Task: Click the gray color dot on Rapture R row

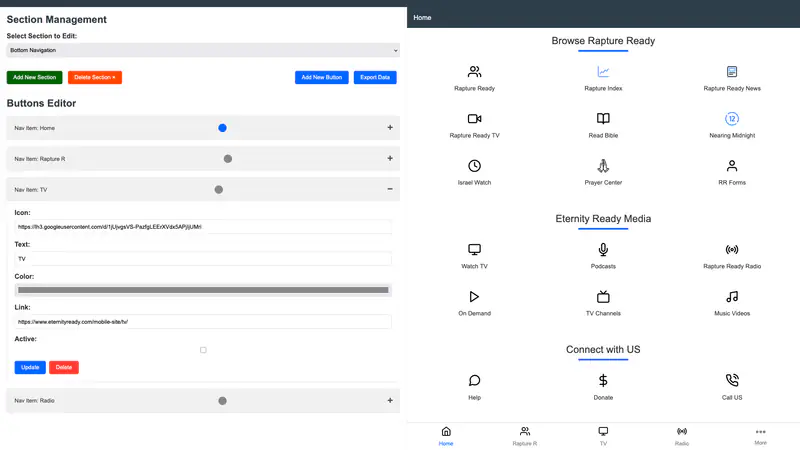Action: 228,159
